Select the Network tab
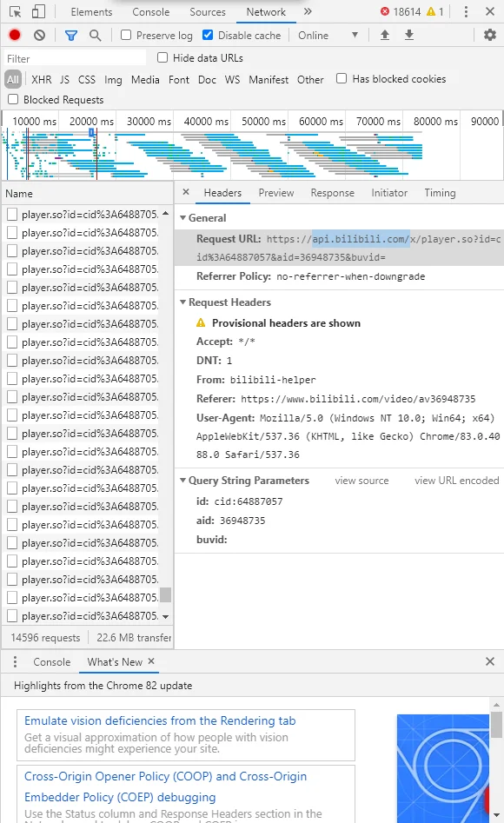This screenshot has width=504, height=823. click(x=266, y=11)
